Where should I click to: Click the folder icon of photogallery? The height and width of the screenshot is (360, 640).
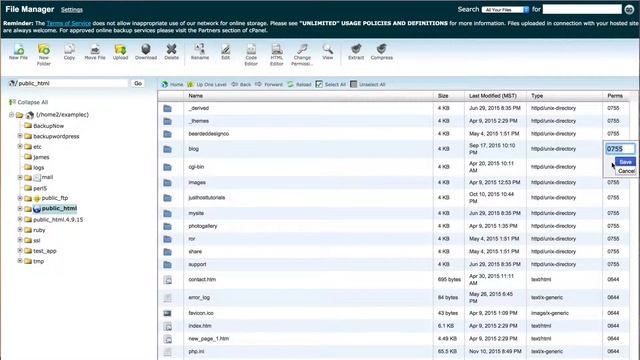point(167,226)
